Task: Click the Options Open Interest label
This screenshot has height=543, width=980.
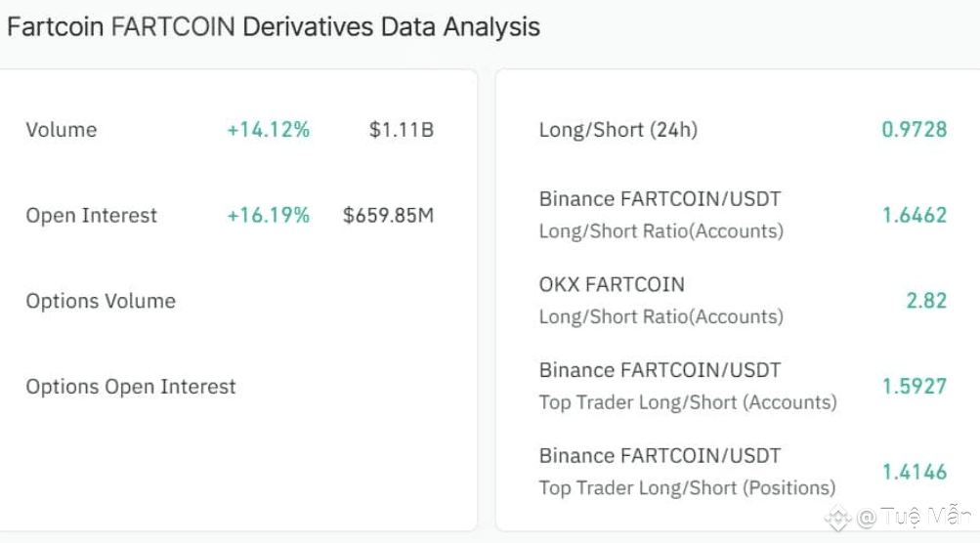Action: (x=131, y=387)
